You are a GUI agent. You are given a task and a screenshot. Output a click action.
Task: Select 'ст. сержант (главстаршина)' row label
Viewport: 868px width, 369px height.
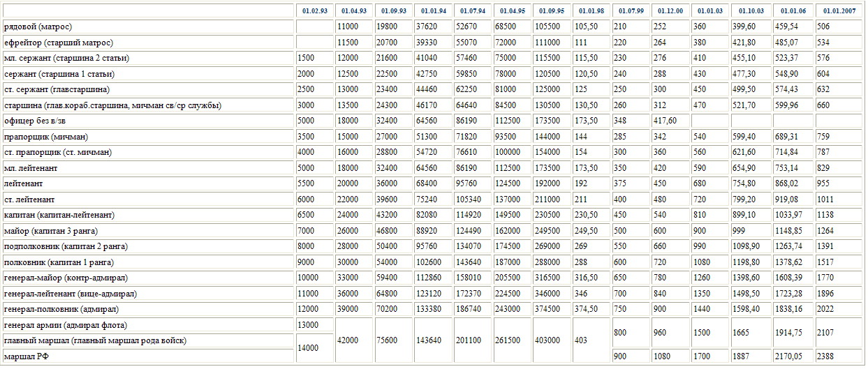coord(57,89)
